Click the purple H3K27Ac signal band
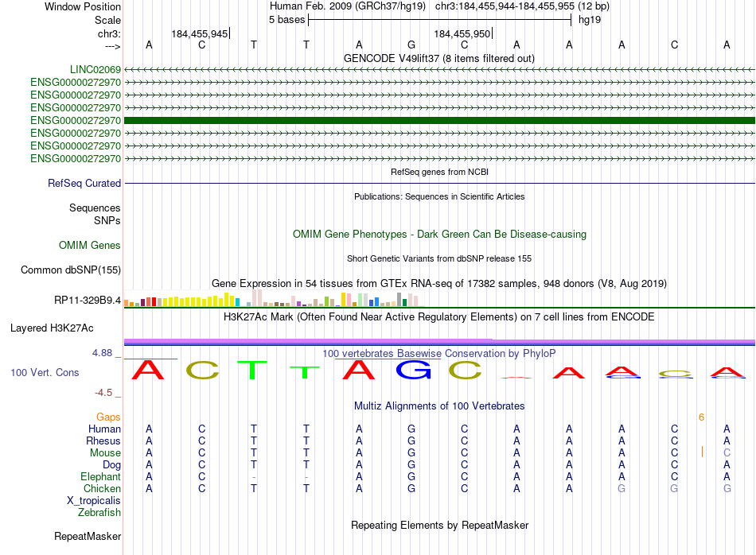Viewport: 756px width, 555px height. (439, 342)
